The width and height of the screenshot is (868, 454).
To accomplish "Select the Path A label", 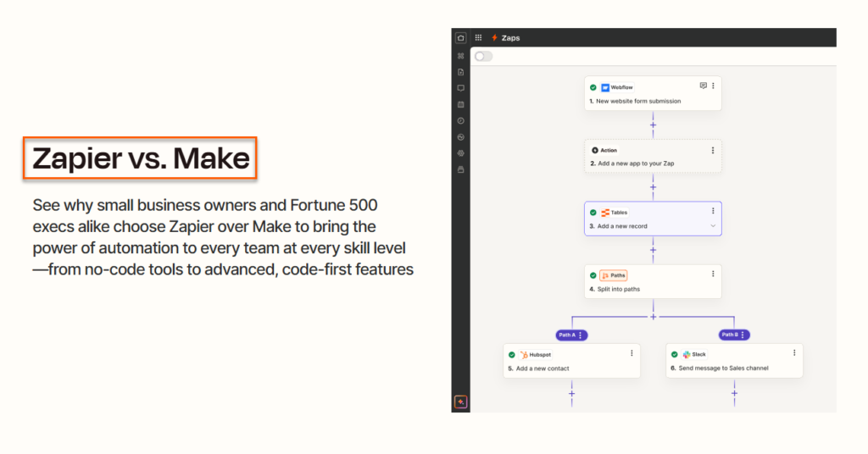I will tap(567, 335).
